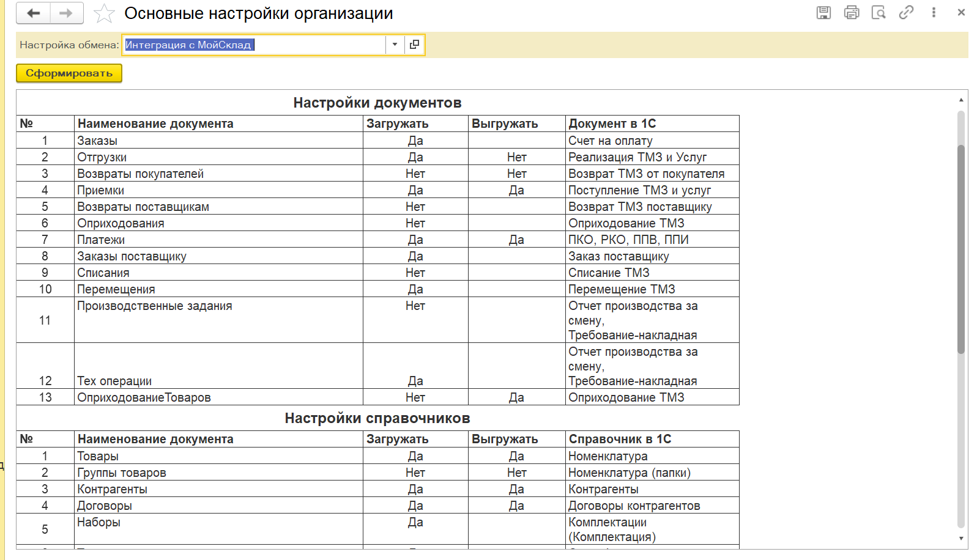Screen dimensions: 977x560
Task: Select the Возвраты поставщикам cell
Action: coord(218,207)
